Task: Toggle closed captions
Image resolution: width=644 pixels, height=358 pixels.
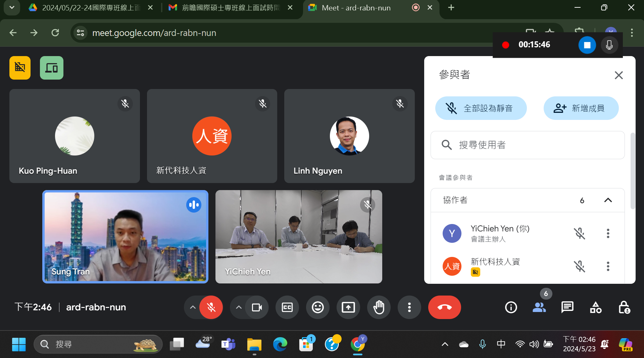Action: [287, 307]
